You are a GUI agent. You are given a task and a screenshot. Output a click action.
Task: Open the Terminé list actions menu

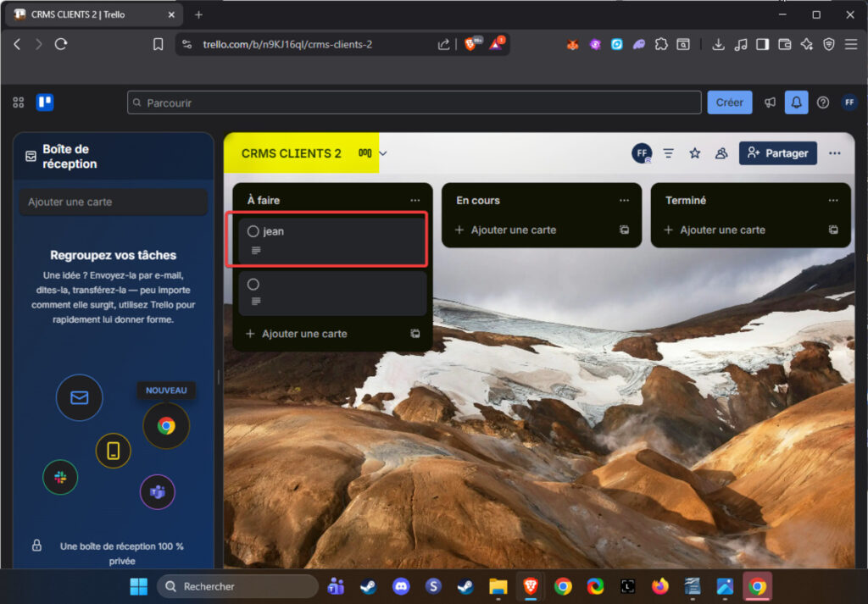pos(833,201)
